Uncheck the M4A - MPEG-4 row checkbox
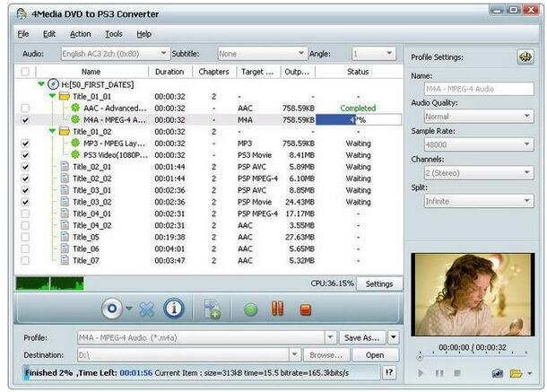This screenshot has width=547, height=392. click(25, 119)
